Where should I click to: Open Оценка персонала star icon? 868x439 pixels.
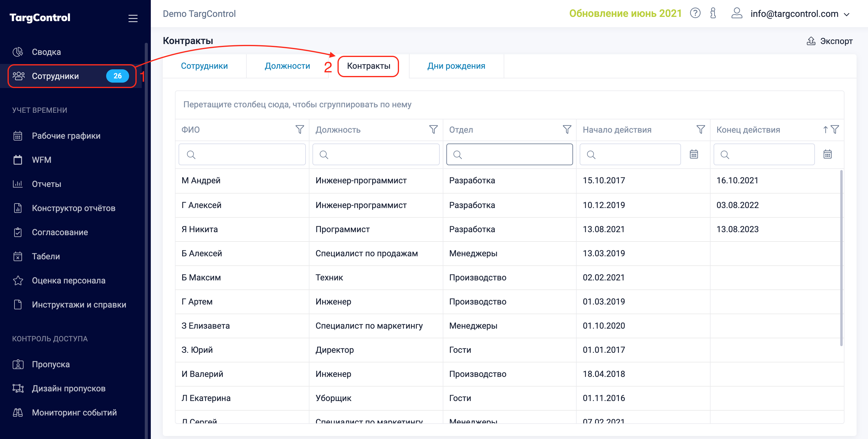18,280
